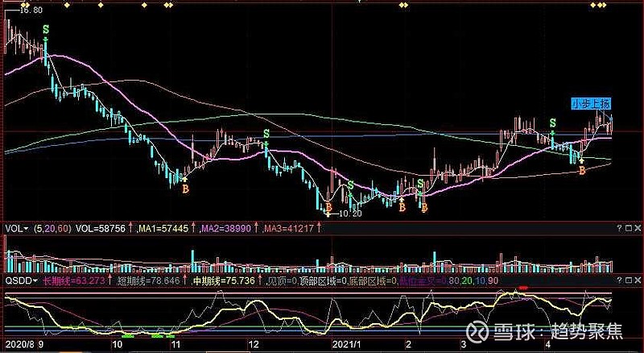Maximize the VOL indicator panel

pos(629,227)
